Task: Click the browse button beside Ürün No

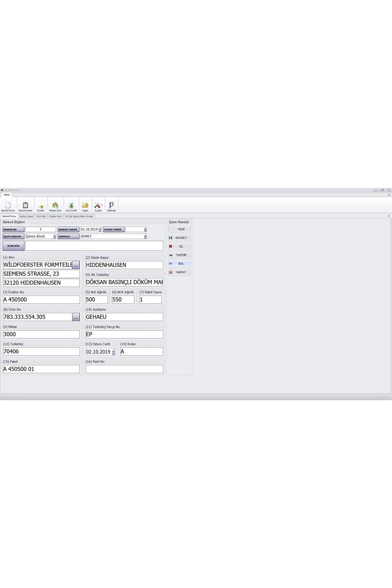Action: point(76,317)
